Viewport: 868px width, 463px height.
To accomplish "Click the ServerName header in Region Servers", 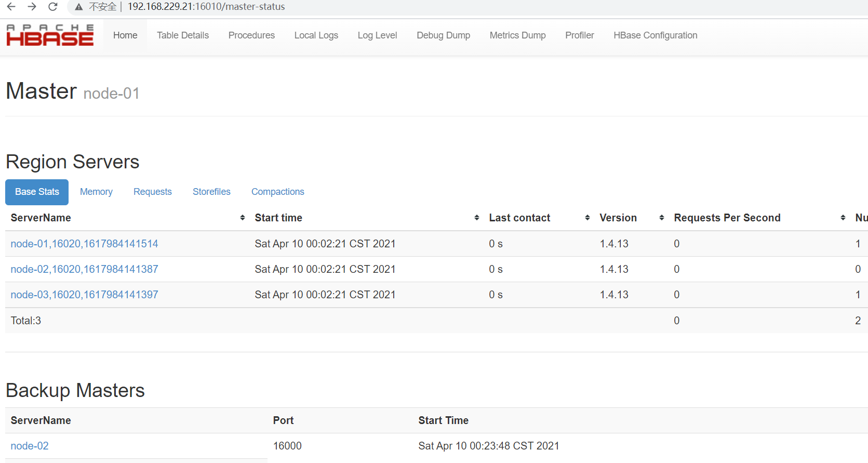I will coord(41,218).
